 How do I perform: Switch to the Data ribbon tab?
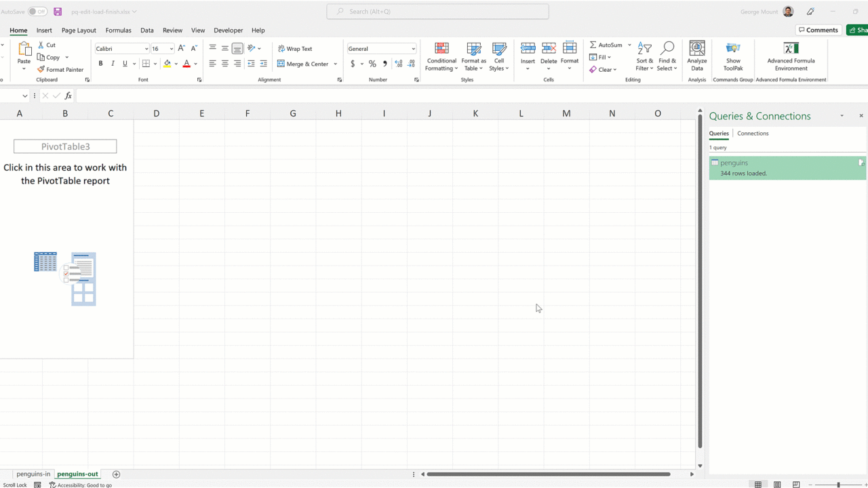pyautogui.click(x=147, y=30)
